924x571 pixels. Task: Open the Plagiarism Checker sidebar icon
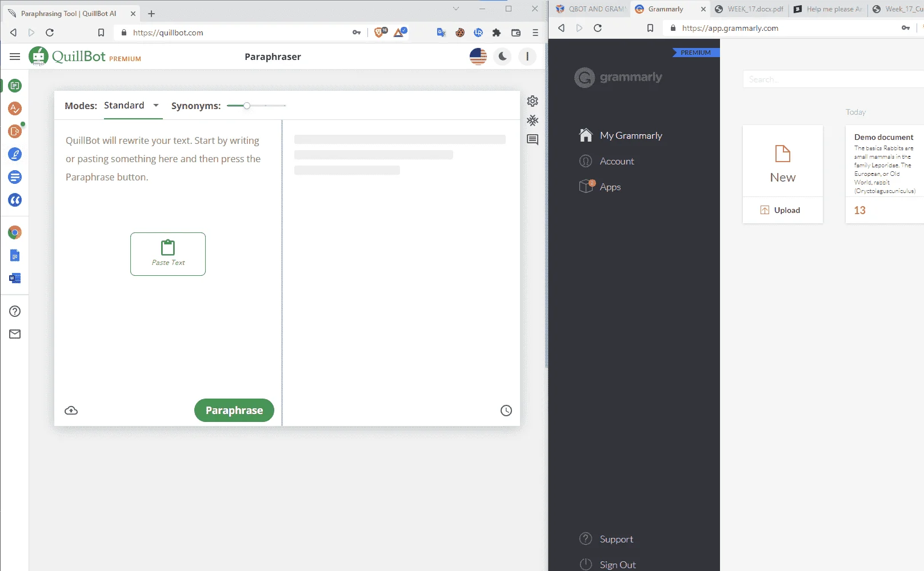coord(15,131)
